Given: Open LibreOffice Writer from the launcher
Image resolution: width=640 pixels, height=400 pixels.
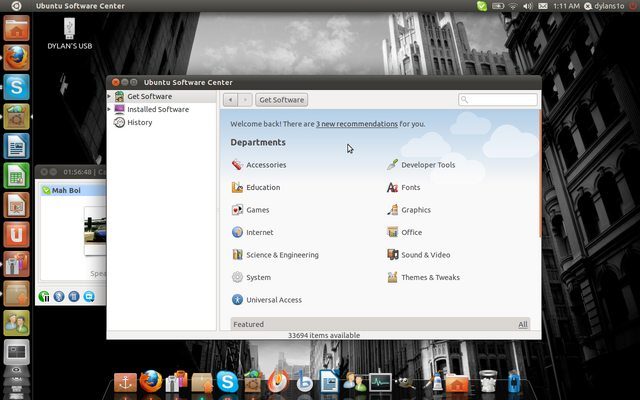Looking at the screenshot, I should click(16, 146).
